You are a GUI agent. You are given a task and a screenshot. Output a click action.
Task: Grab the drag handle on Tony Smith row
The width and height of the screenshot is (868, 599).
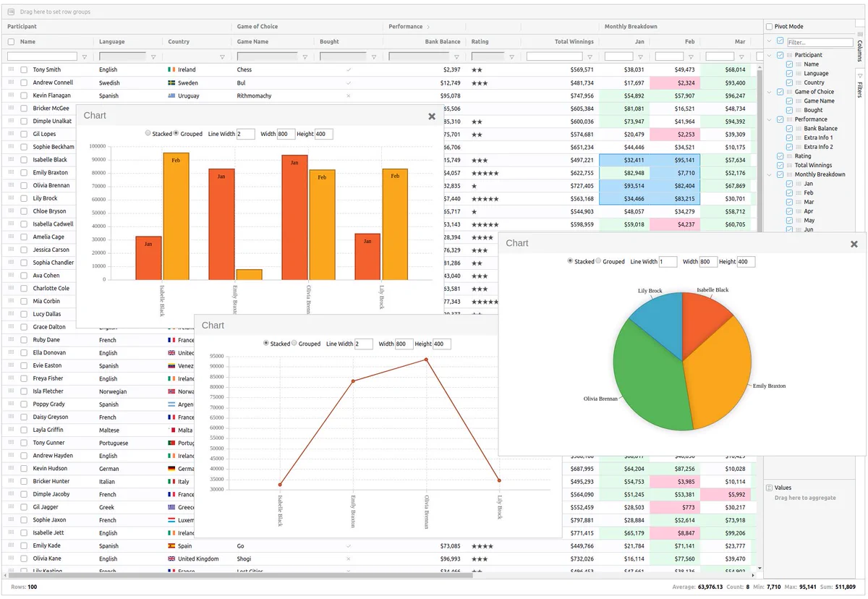pos(11,69)
